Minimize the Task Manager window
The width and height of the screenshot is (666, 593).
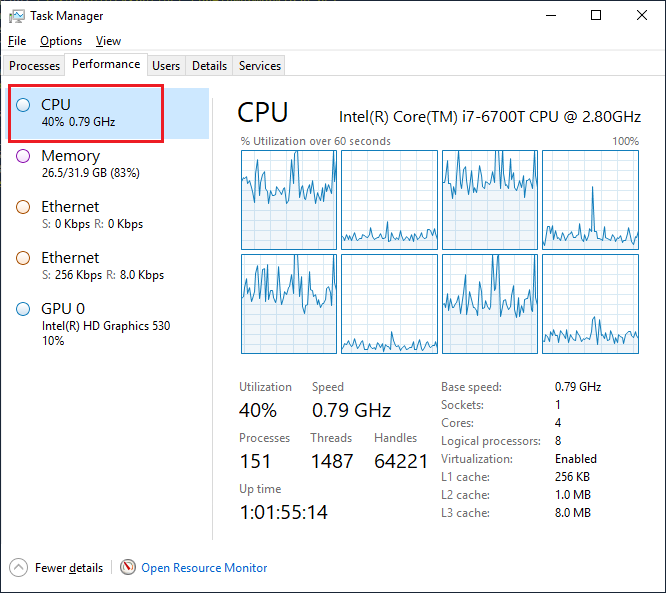[551, 15]
